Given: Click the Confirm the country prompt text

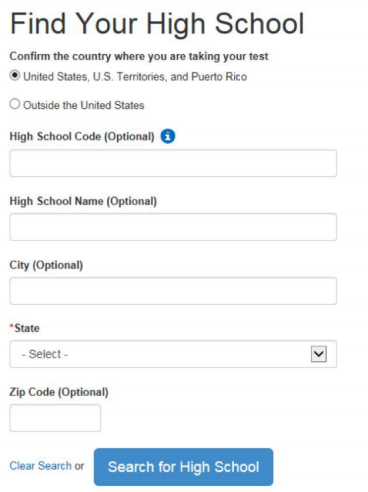Looking at the screenshot, I should click(139, 56).
